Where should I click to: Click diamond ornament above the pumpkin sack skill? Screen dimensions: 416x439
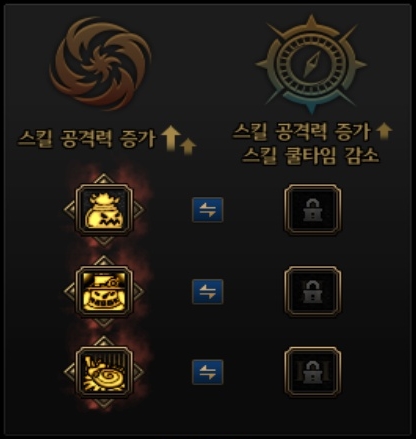point(104,179)
